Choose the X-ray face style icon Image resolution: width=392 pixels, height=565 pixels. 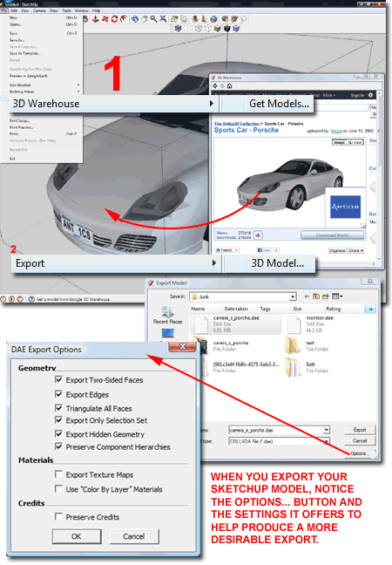(x=178, y=29)
